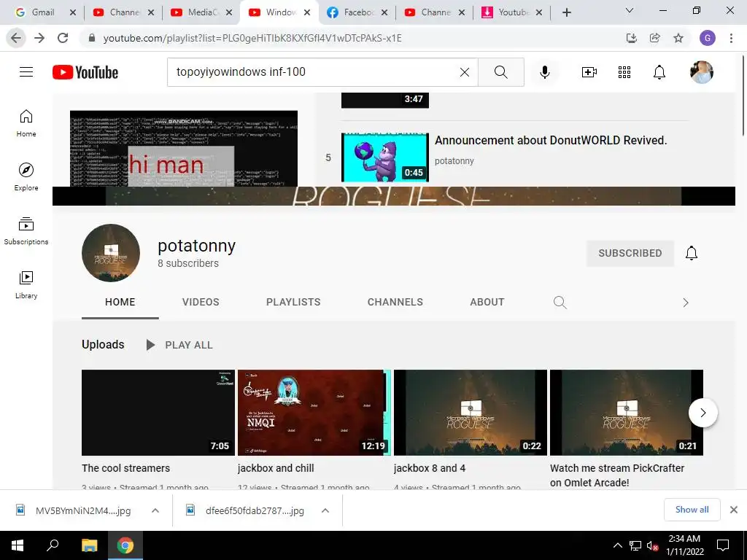Open the notifications bell in header
This screenshot has width=747, height=560.
pos(659,72)
